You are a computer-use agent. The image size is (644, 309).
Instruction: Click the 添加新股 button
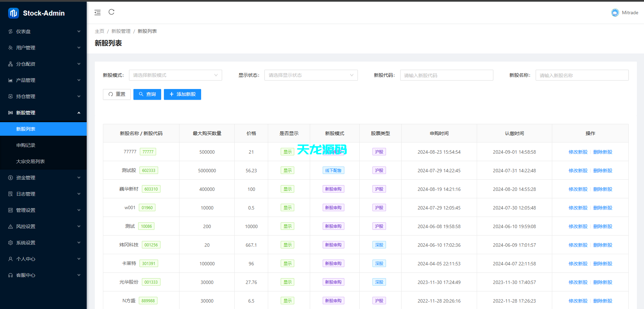click(182, 94)
